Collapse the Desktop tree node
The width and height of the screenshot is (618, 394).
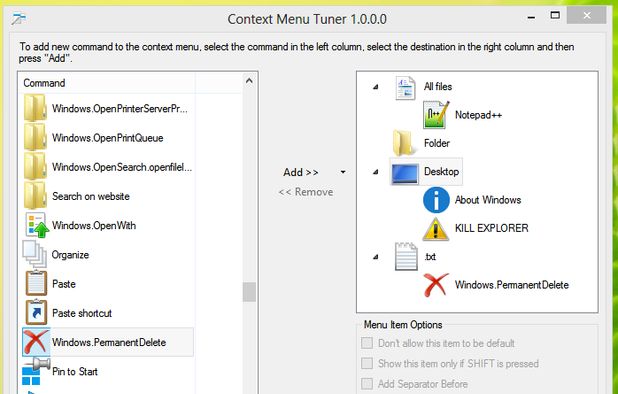(376, 172)
